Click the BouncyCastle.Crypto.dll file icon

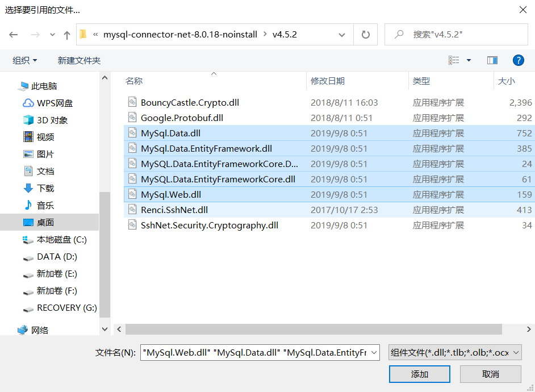(x=132, y=102)
